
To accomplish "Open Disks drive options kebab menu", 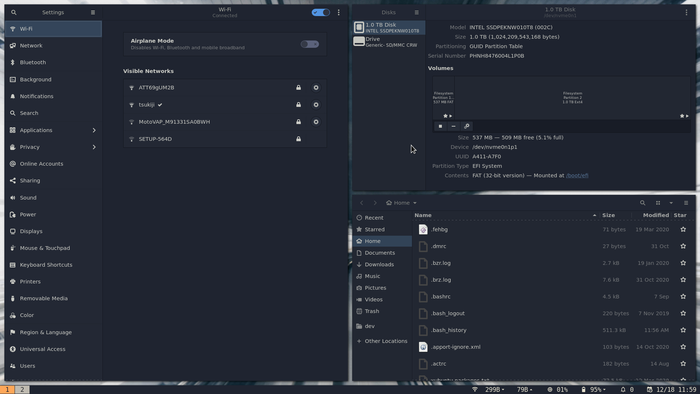I will tap(686, 12).
